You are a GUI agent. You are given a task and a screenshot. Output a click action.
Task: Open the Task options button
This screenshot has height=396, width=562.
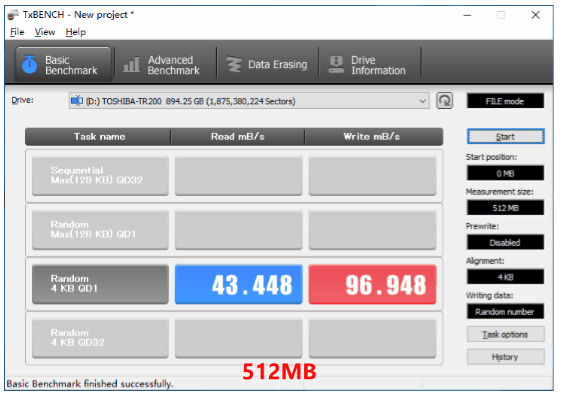(505, 334)
